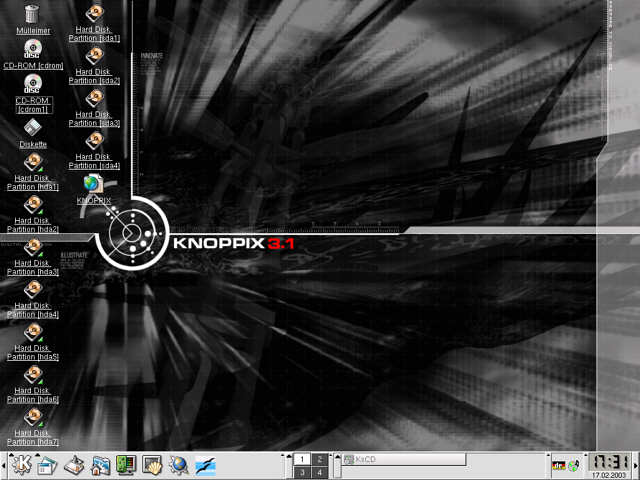Viewport: 640px width, 480px height.
Task: Click the system tray handle arrow
Action: point(548,456)
